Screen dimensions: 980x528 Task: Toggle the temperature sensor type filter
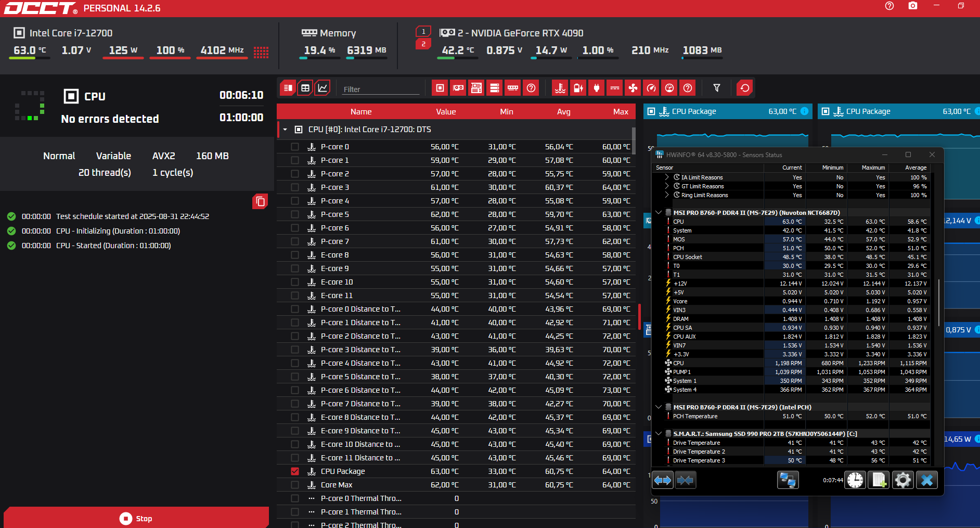(x=560, y=88)
